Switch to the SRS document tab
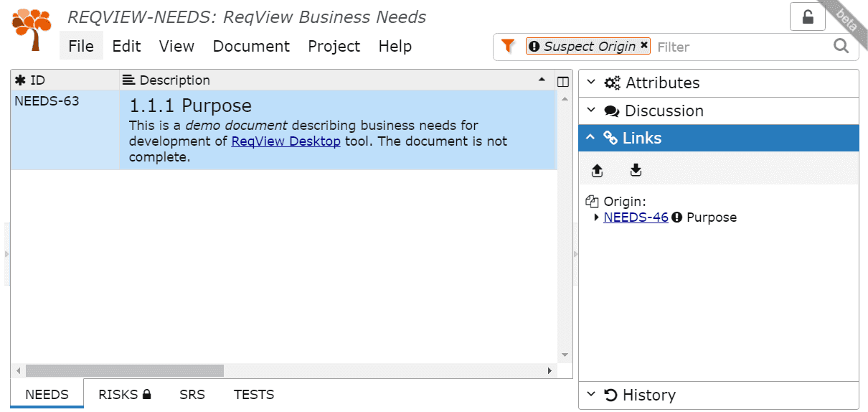This screenshot has width=868, height=412. click(192, 394)
